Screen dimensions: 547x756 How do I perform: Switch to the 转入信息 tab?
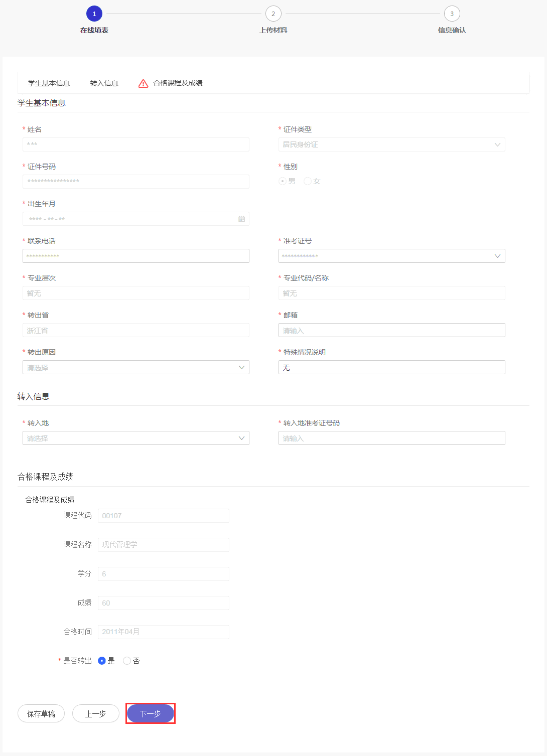tap(104, 83)
